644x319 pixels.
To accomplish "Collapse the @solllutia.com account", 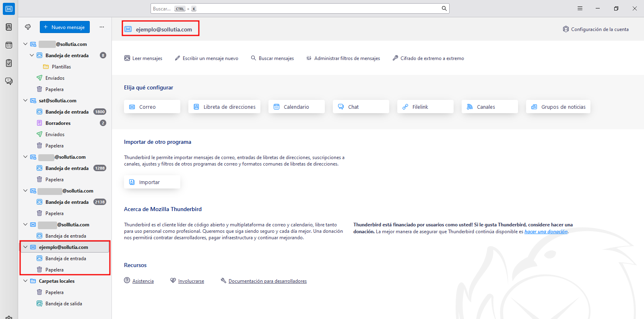I will 25,225.
